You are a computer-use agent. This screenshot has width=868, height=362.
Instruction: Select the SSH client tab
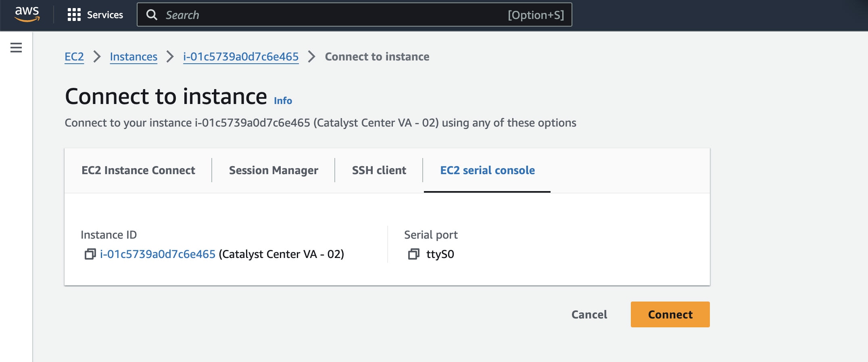tap(379, 171)
